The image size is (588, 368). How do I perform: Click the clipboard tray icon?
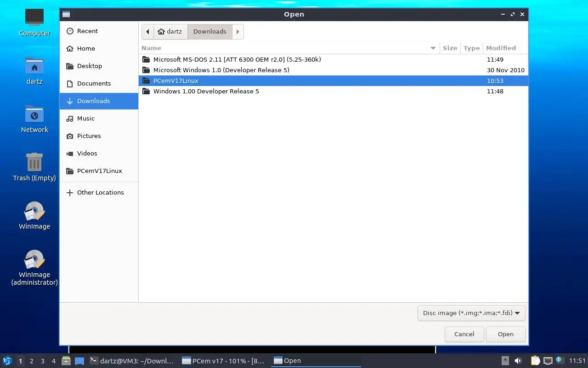(x=535, y=361)
